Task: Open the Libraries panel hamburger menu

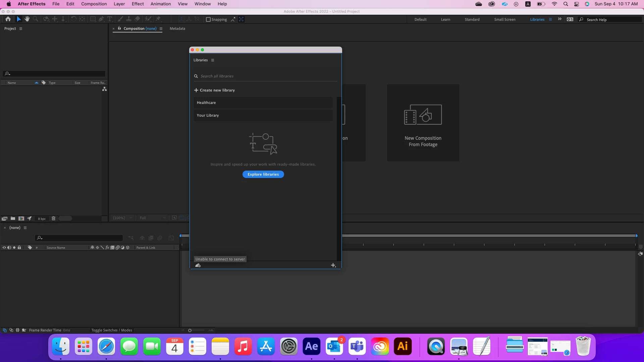Action: (213, 60)
